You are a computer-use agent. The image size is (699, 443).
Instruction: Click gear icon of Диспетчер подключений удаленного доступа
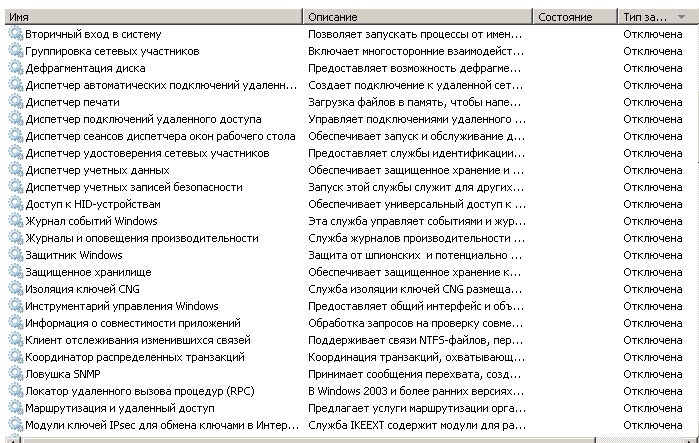click(x=16, y=119)
